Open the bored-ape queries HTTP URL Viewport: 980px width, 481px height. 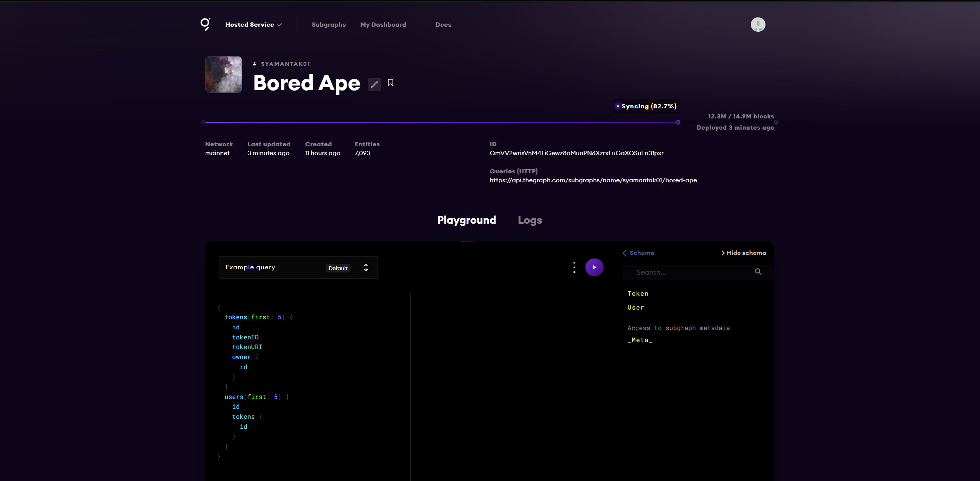point(593,180)
